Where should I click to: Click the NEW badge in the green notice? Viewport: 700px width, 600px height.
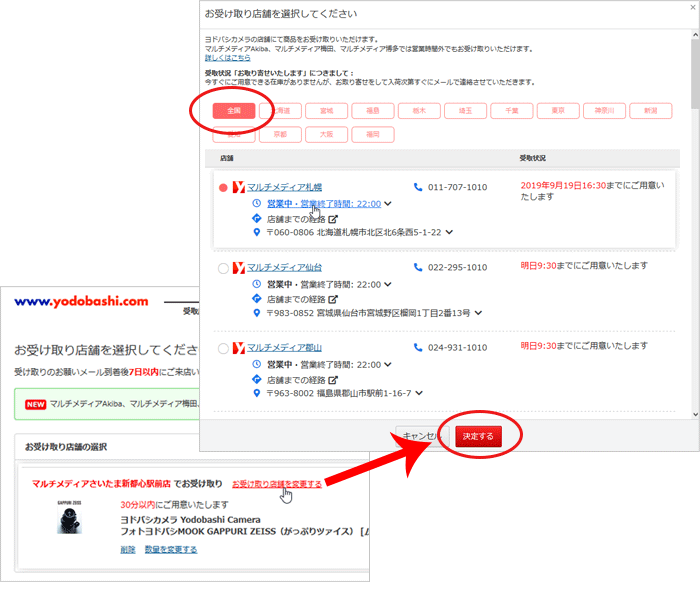click(35, 404)
